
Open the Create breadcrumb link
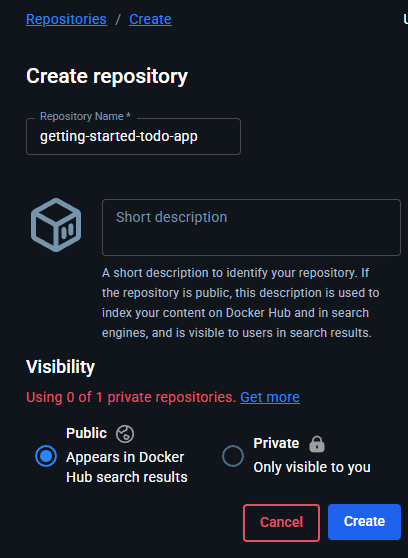[150, 19]
